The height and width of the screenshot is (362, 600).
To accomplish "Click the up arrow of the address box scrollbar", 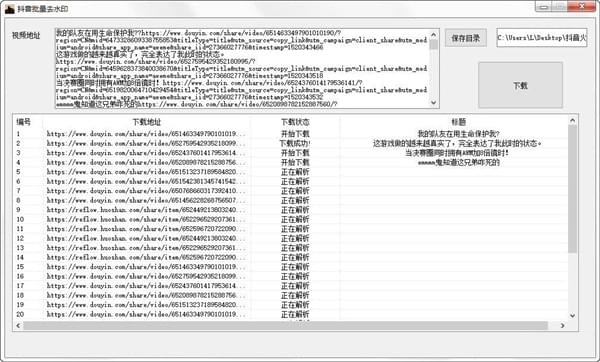I will tap(434, 35).
